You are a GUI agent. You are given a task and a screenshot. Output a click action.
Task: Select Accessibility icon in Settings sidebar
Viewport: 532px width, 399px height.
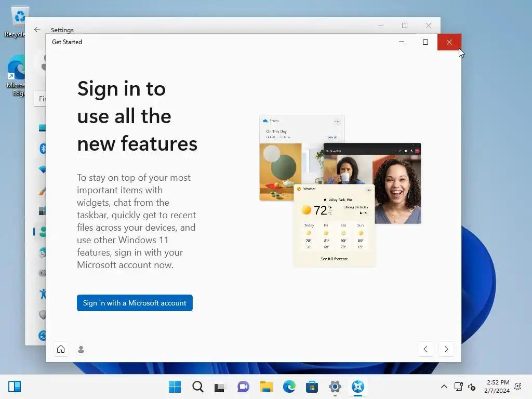(43, 294)
